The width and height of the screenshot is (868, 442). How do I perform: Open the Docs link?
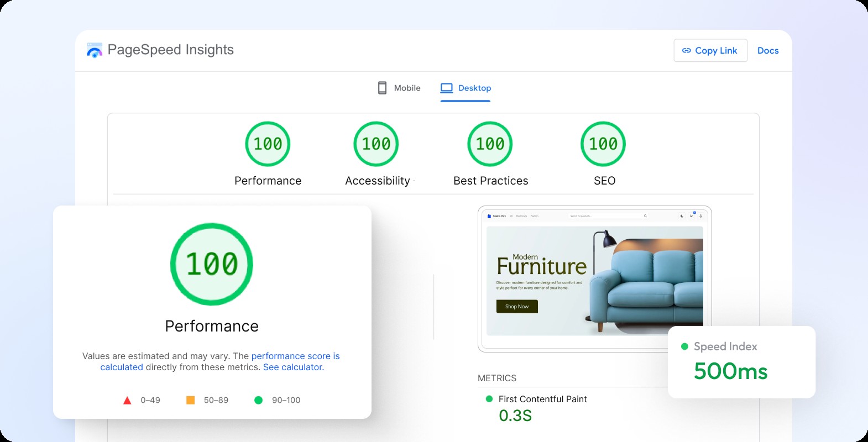768,50
